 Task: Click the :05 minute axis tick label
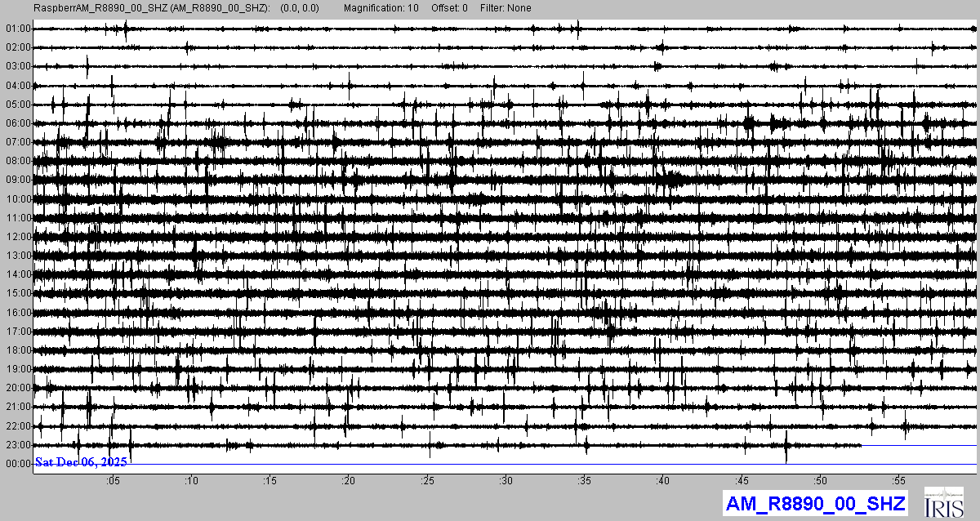click(x=113, y=479)
